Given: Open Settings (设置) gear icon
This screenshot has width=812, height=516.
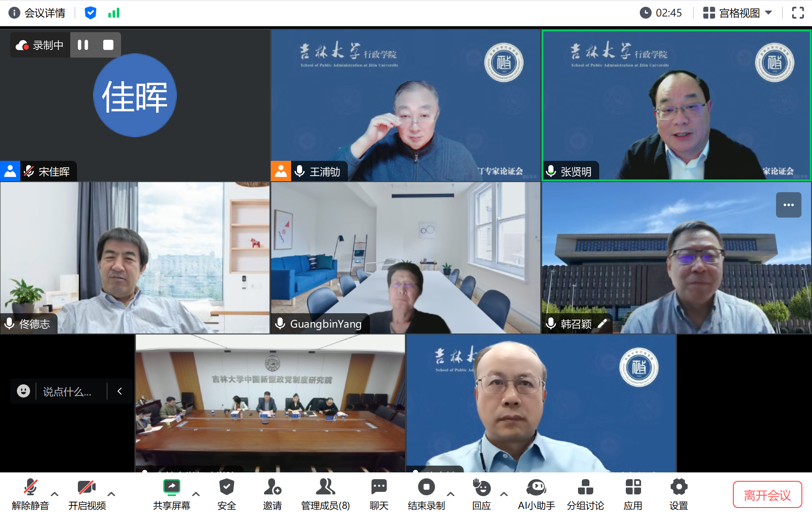Looking at the screenshot, I should (x=679, y=488).
